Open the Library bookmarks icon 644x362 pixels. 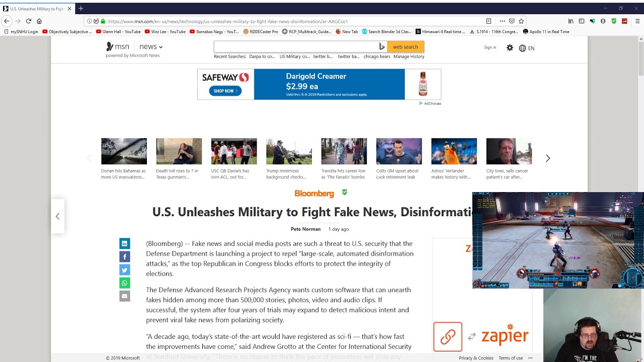(571, 21)
